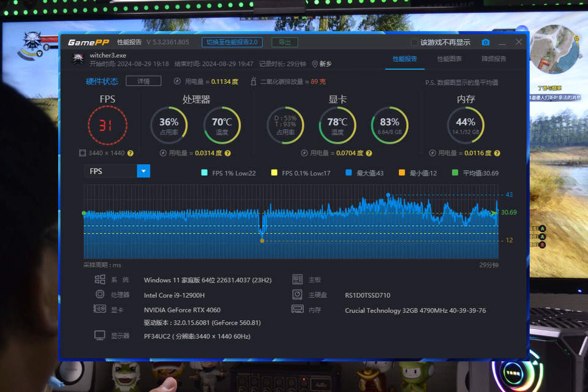Click the GPU temperature 78°C gauge

coord(337,126)
